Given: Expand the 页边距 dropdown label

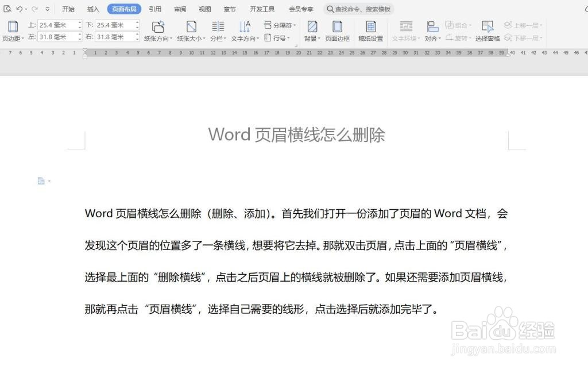Looking at the screenshot, I should click(x=13, y=39).
